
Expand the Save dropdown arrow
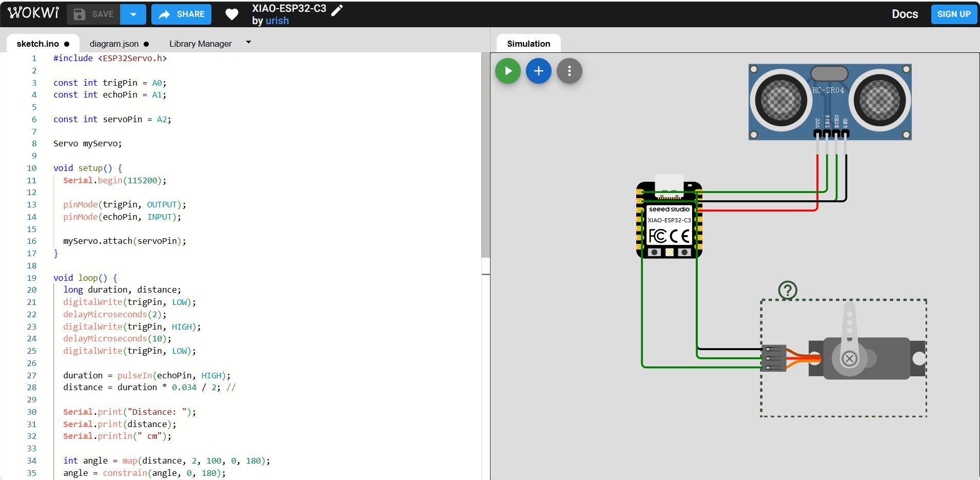(133, 14)
